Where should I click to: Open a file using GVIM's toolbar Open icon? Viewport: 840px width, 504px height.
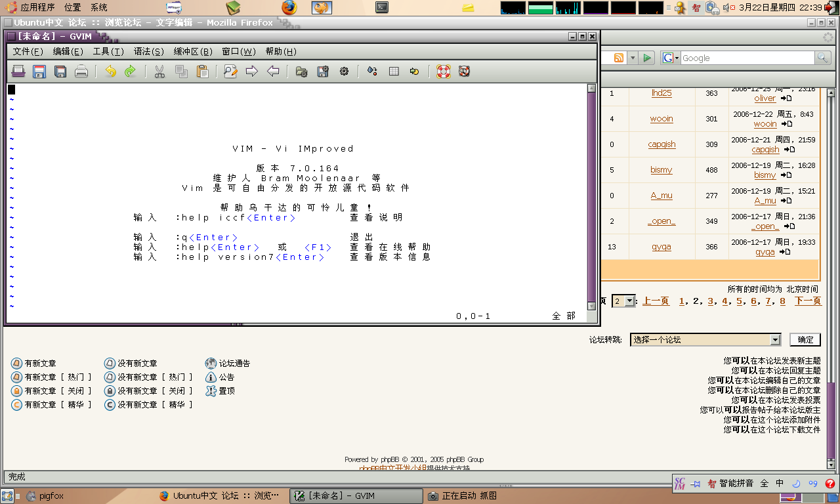pyautogui.click(x=18, y=72)
